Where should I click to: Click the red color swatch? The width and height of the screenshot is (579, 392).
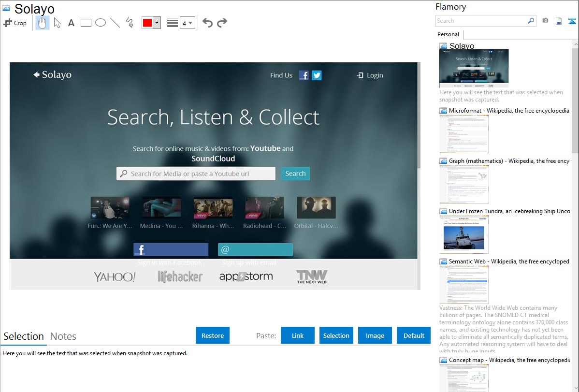click(x=147, y=23)
